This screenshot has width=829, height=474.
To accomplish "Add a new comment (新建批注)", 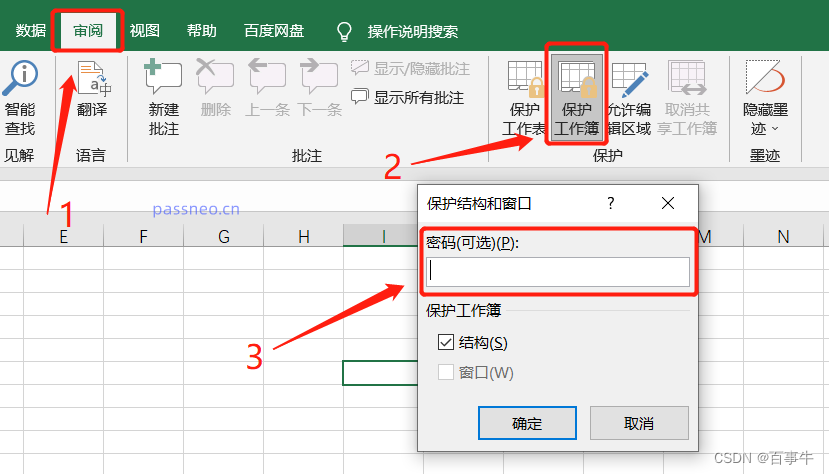I will click(163, 98).
